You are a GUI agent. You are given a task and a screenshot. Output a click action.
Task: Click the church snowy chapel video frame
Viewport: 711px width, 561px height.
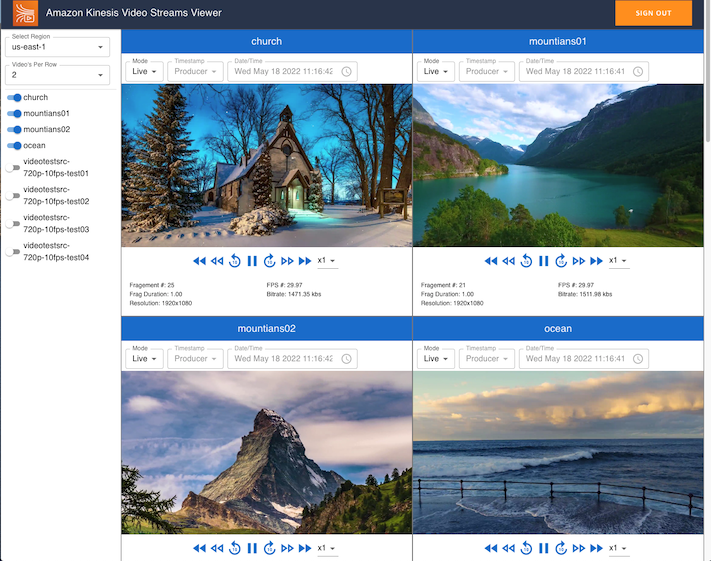[267, 166]
